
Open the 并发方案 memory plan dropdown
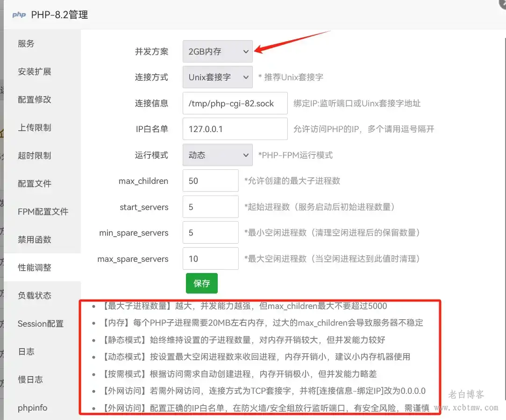(217, 51)
